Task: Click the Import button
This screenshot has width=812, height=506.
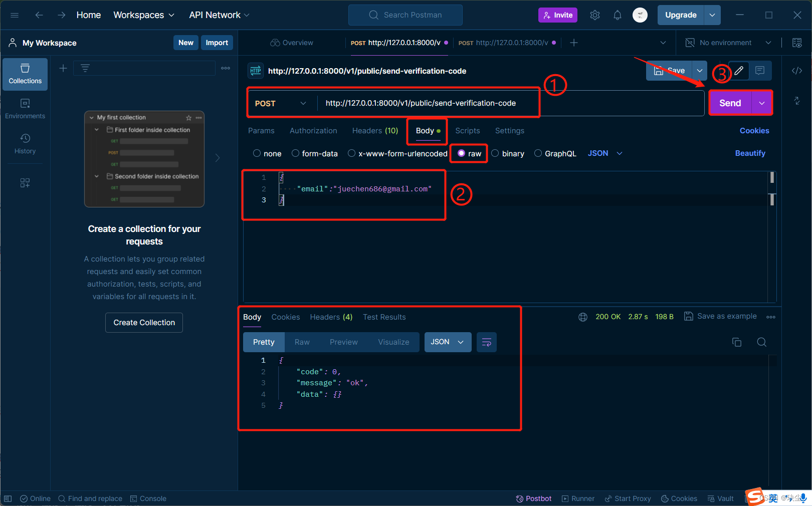Action: (217, 43)
